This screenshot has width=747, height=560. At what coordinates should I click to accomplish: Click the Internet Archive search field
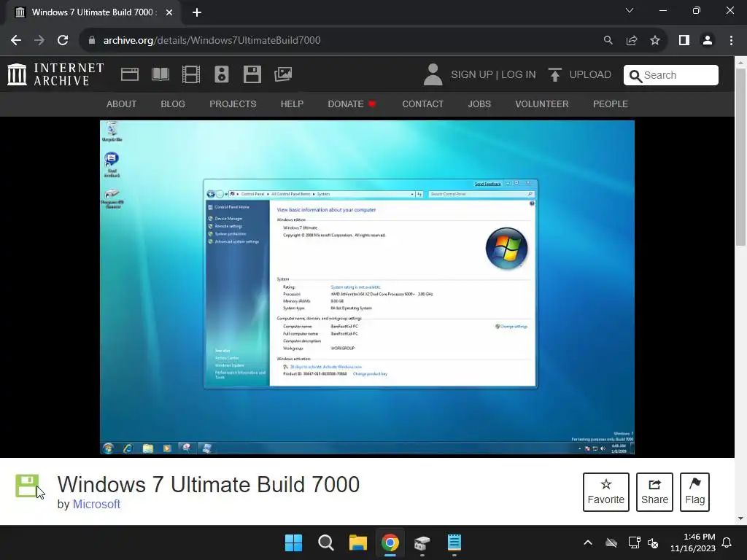pos(671,75)
